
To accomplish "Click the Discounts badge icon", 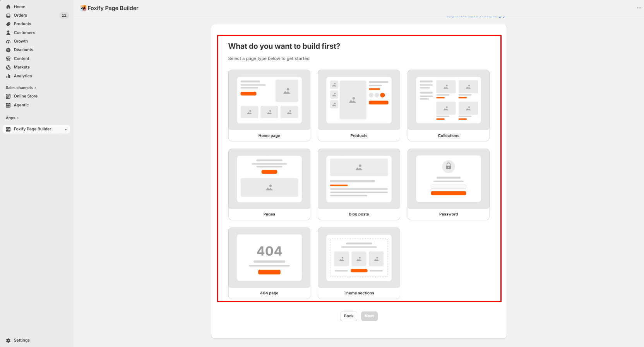I will pyautogui.click(x=8, y=50).
